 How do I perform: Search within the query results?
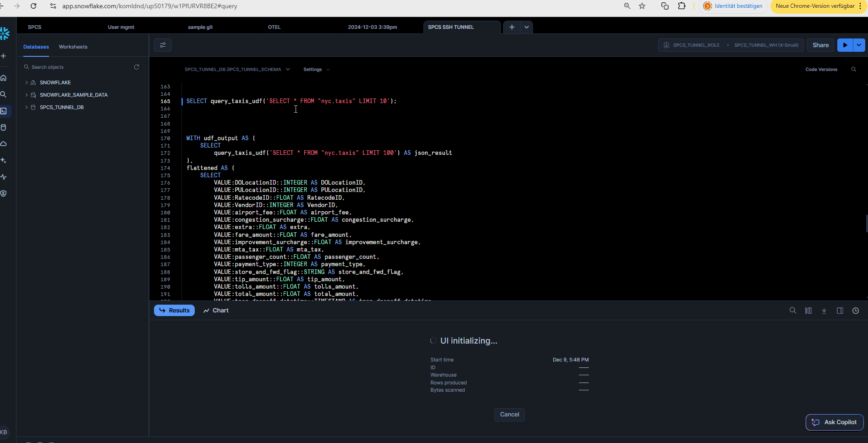click(793, 310)
